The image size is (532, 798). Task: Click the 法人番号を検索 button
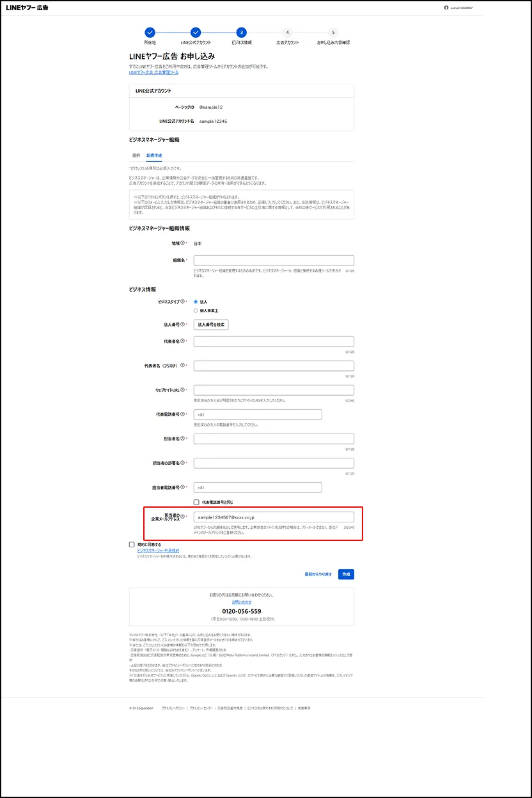(211, 325)
